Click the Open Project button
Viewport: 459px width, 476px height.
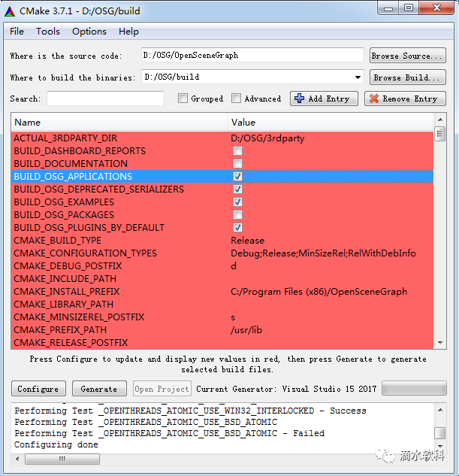coord(162,389)
